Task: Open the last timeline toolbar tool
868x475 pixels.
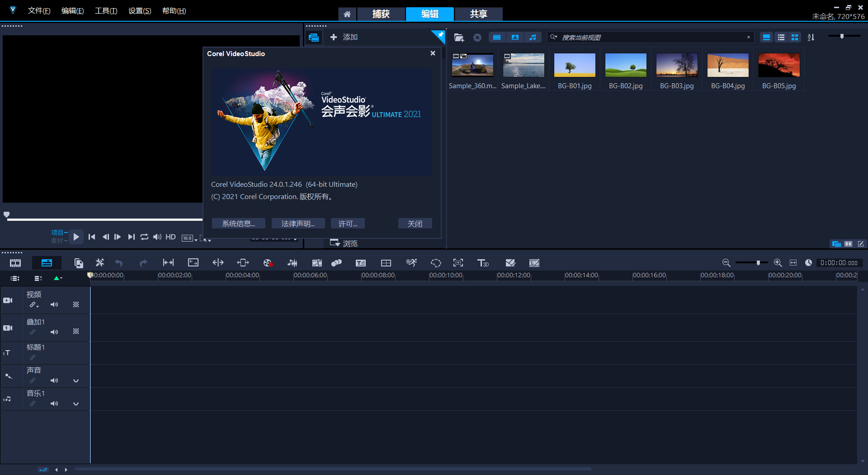Action: 534,263
